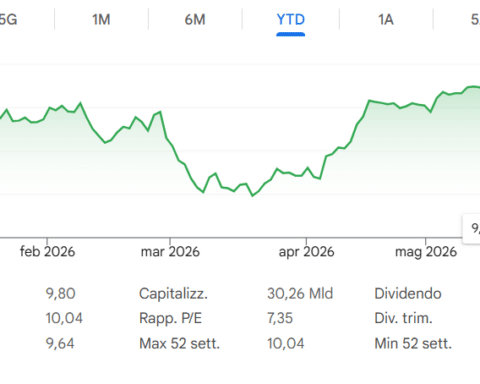480x384 pixels.
Task: Click the 'mar 2026' axis label
Action: point(170,252)
